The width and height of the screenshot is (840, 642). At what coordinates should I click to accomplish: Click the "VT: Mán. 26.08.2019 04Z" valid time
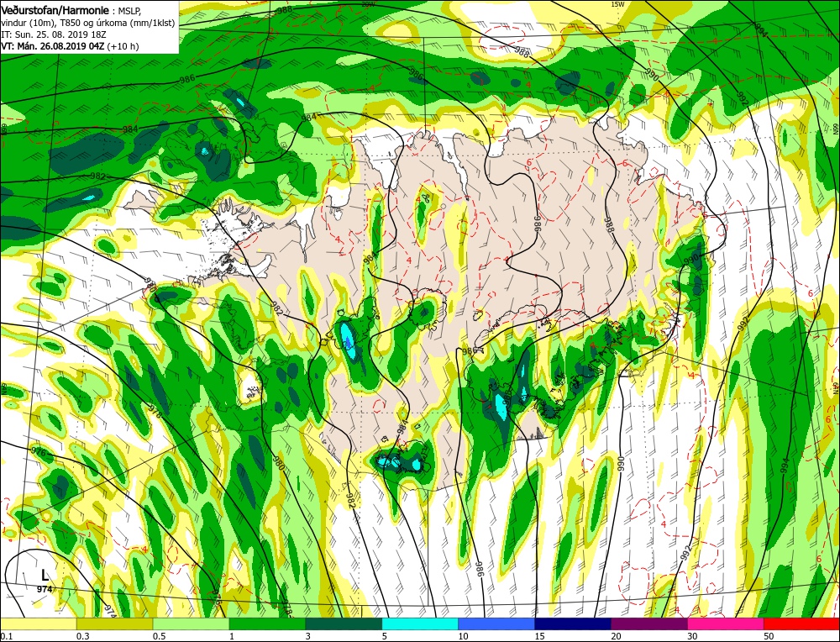53,46
